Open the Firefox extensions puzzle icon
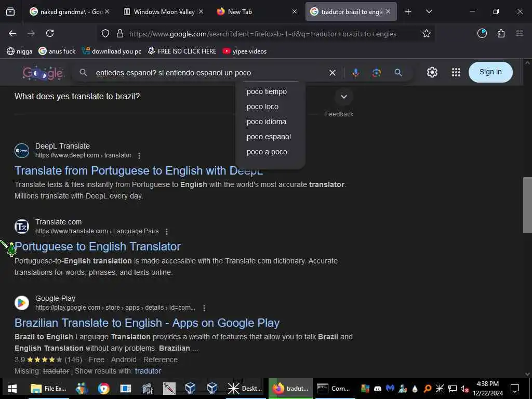This screenshot has height=399, width=532. pos(501,33)
